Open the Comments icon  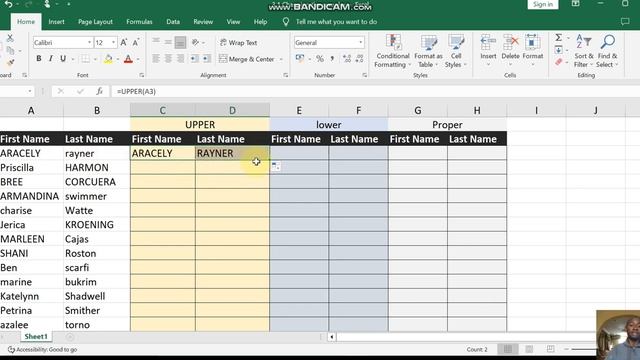[625, 22]
